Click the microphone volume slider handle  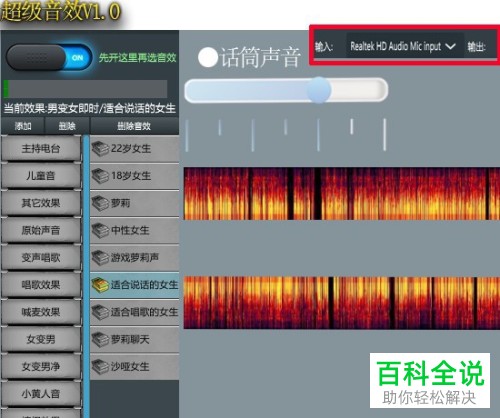pyautogui.click(x=319, y=90)
